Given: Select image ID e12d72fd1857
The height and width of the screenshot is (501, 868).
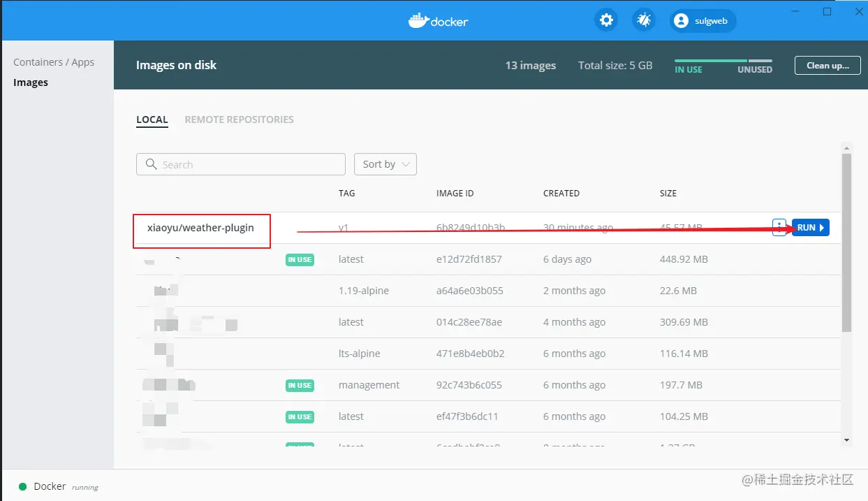Looking at the screenshot, I should 469,259.
